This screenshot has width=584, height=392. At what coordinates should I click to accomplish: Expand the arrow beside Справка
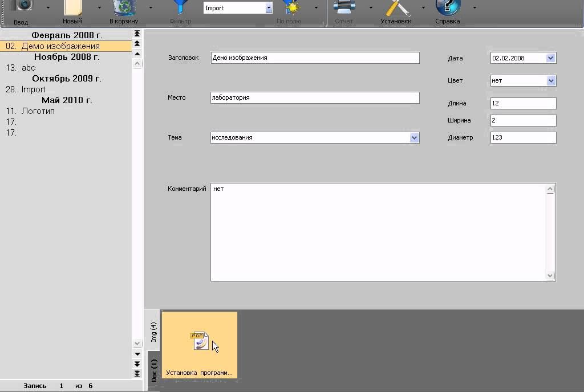click(x=474, y=7)
